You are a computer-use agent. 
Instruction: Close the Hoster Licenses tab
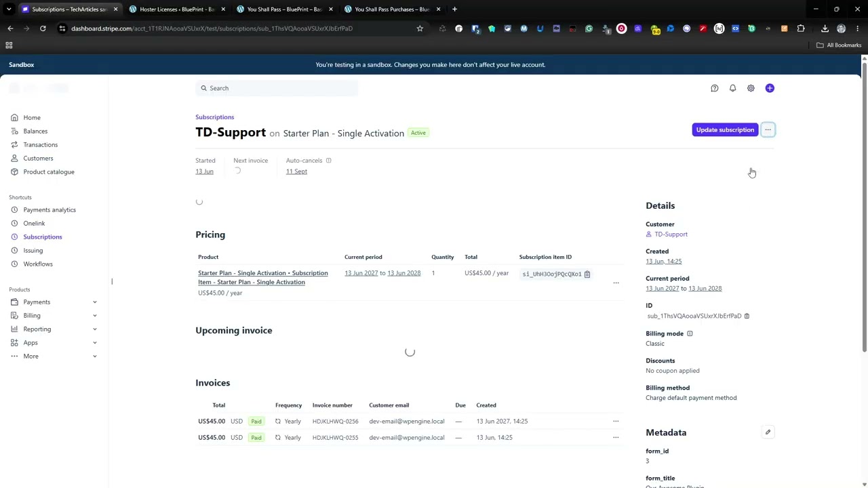pyautogui.click(x=223, y=9)
